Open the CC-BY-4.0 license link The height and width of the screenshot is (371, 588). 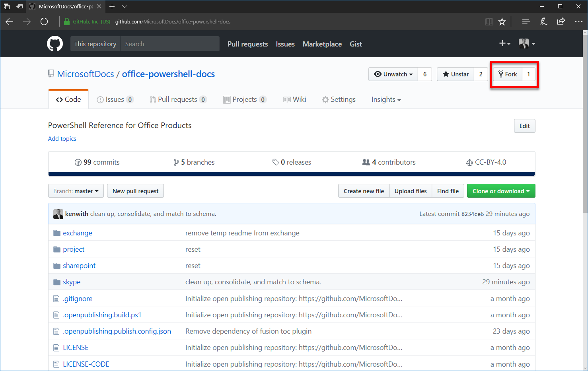point(486,162)
